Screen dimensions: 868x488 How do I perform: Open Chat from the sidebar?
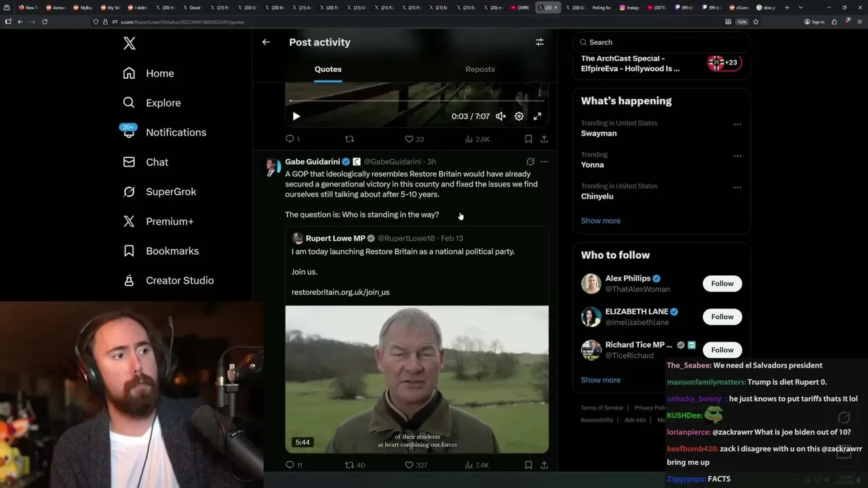point(145,162)
